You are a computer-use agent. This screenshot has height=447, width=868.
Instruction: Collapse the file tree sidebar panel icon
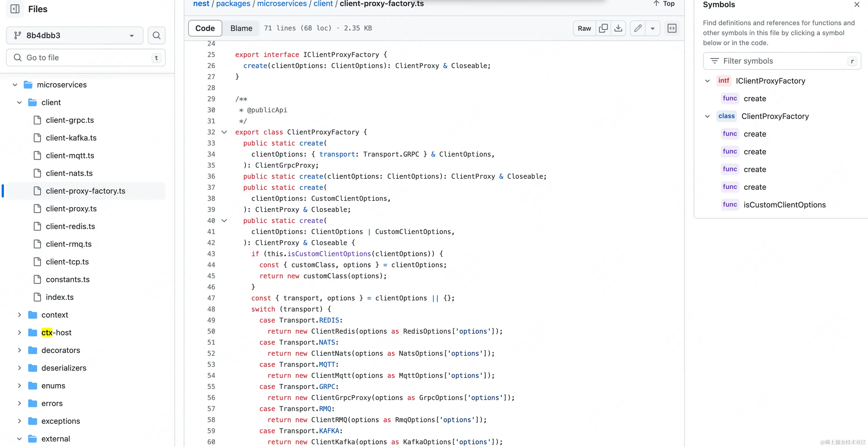15,9
